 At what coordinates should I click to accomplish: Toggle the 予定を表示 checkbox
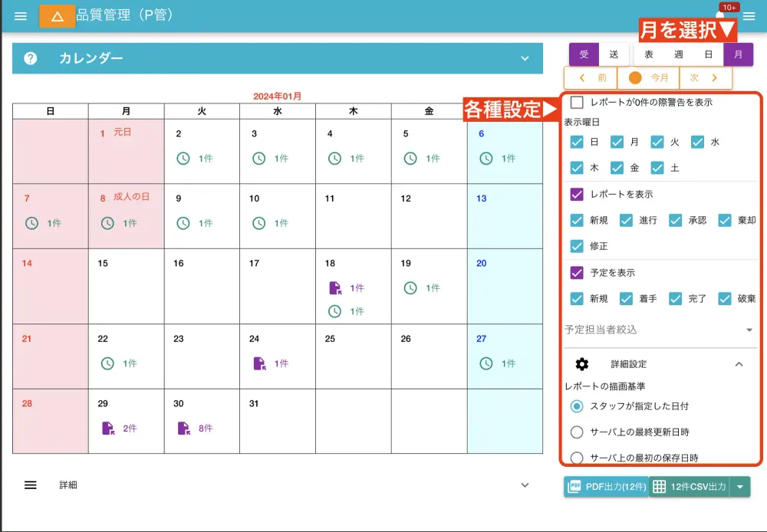[577, 273]
